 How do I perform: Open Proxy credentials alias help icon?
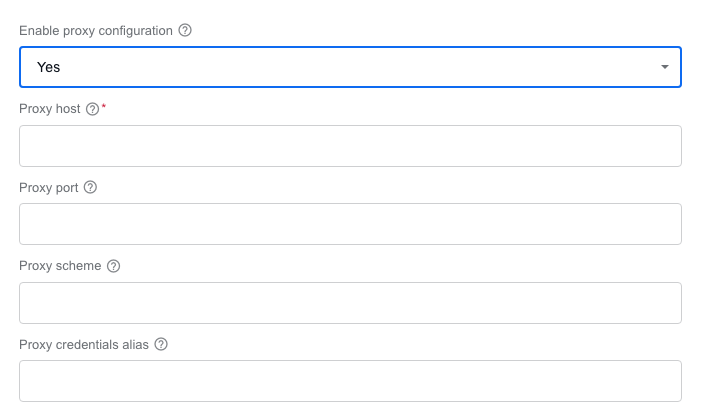click(x=161, y=345)
